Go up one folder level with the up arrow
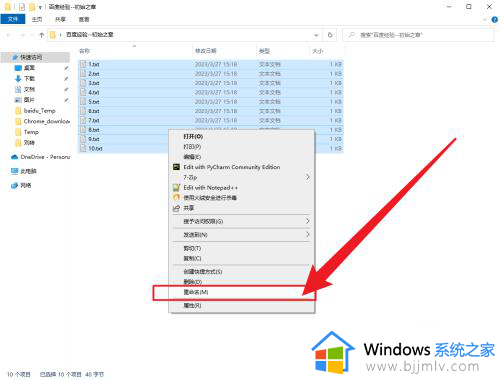This screenshot has height=380, width=500. (42, 35)
